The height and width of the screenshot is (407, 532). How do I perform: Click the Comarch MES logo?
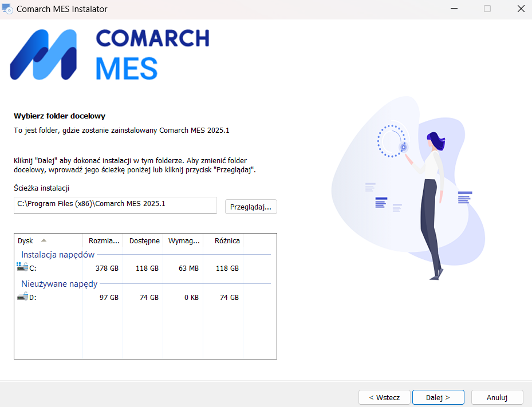pyautogui.click(x=109, y=54)
